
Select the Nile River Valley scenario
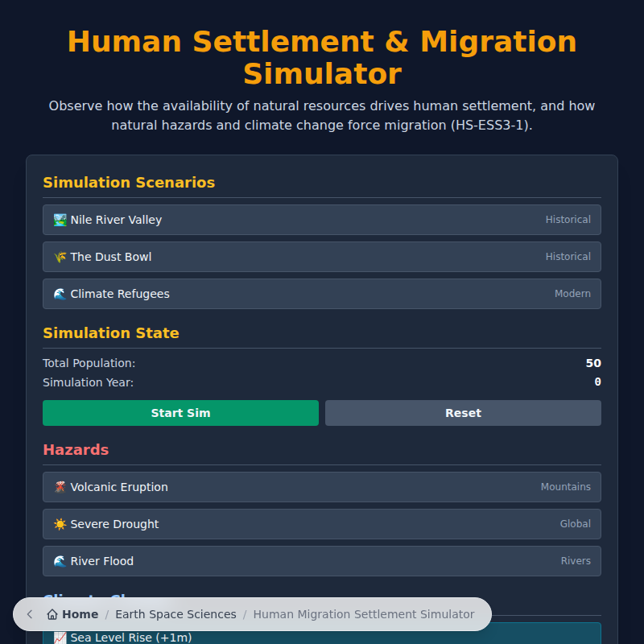click(322, 219)
